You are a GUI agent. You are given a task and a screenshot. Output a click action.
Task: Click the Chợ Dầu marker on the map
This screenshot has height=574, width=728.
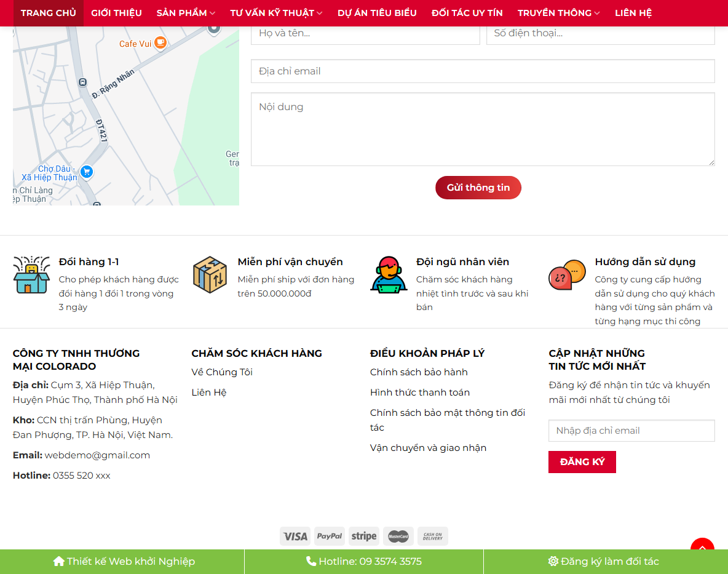pos(86,172)
